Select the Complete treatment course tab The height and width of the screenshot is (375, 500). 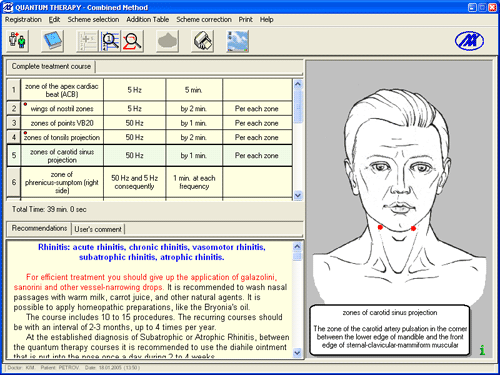tap(51, 66)
